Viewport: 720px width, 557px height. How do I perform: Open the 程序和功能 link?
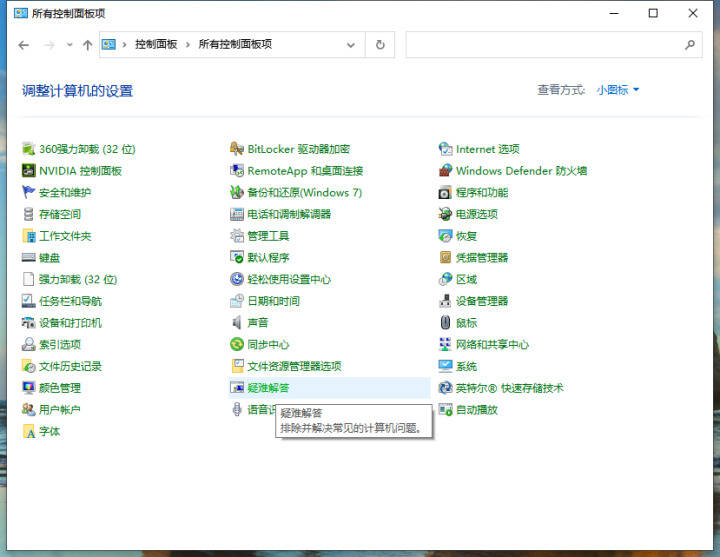pyautogui.click(x=482, y=193)
